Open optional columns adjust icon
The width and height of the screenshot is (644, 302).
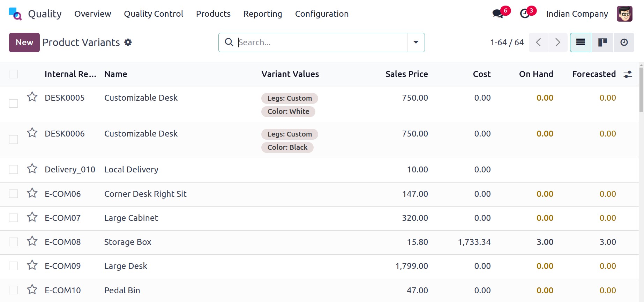(x=628, y=74)
